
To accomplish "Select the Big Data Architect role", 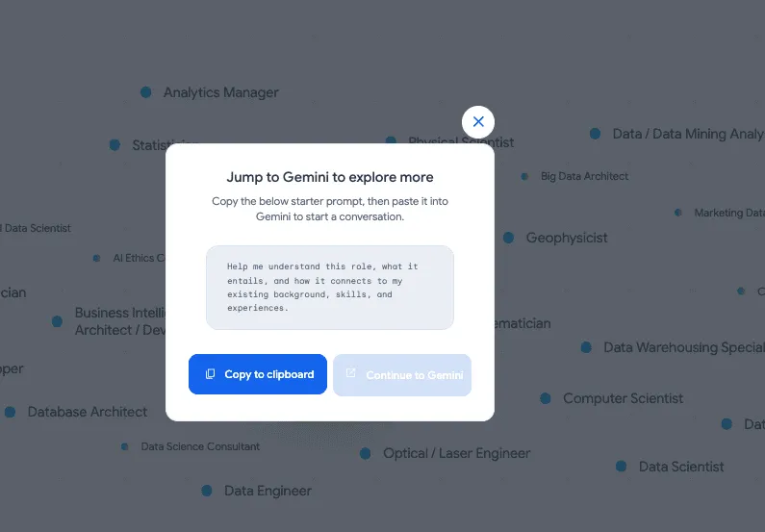I will pos(584,176).
